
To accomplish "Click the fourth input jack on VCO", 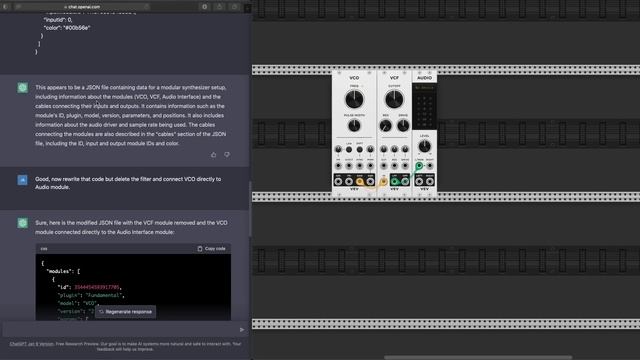I will (x=370, y=166).
